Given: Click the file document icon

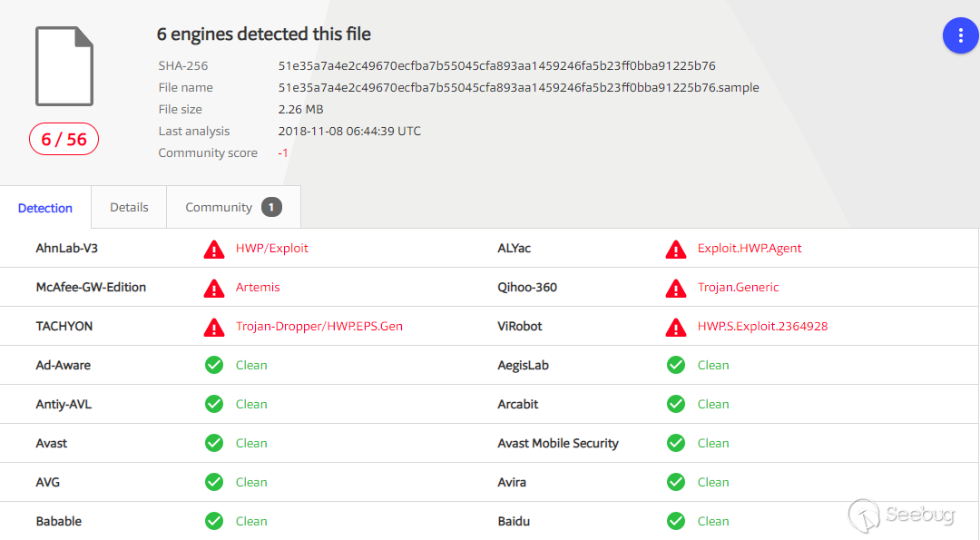Looking at the screenshot, I should pyautogui.click(x=64, y=66).
